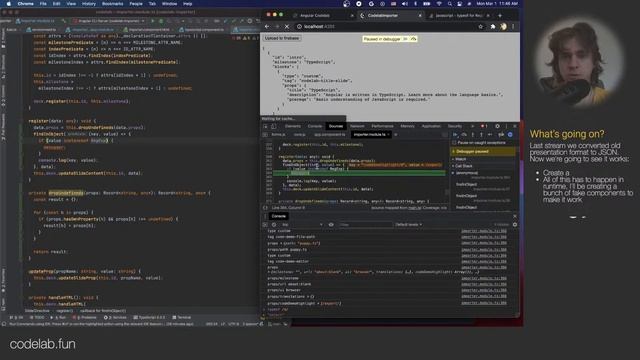Enable Pause on caught exceptions checkbox
Screen dimensions: 640x360
click(454, 143)
